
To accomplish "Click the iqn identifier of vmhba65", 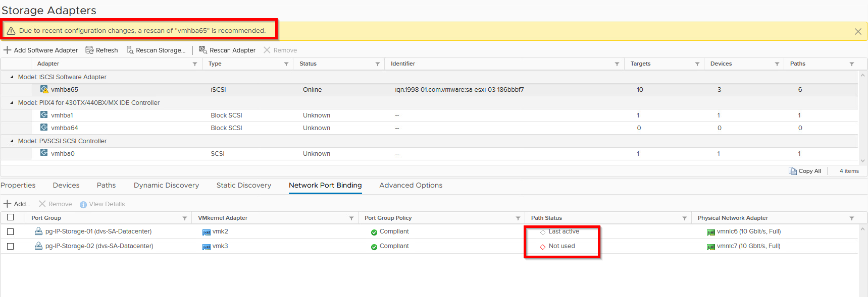I will pos(459,90).
